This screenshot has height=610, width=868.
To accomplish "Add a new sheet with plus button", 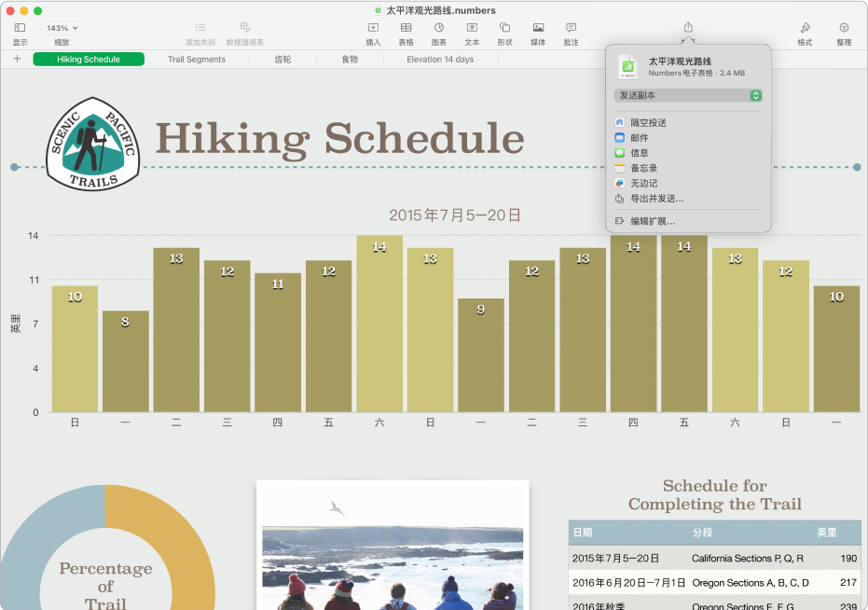I will coord(17,60).
